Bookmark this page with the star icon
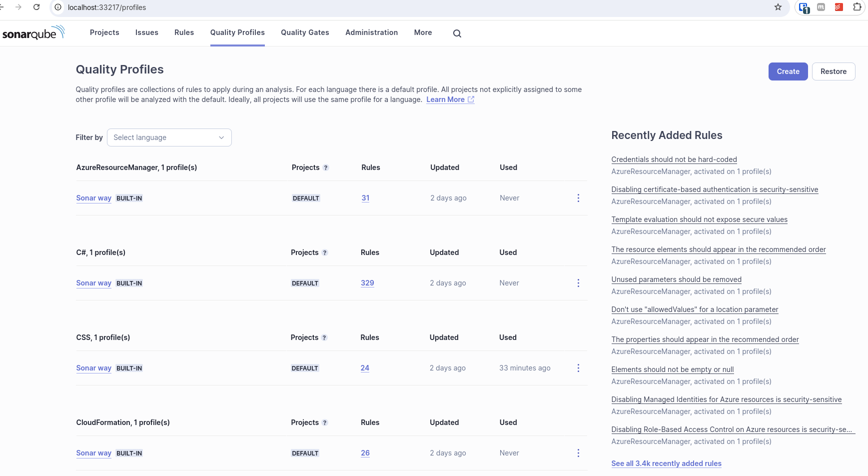Screen dimensions: 868x476 point(778,7)
